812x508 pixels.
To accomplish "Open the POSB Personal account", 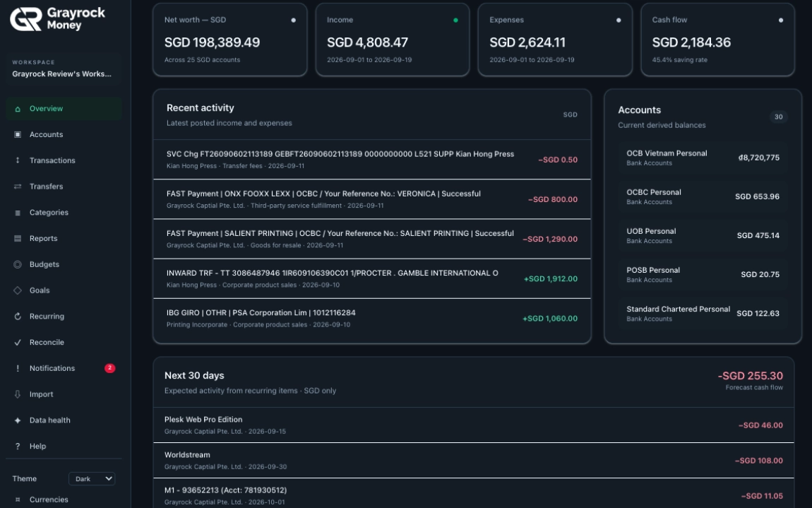I will coord(703,274).
